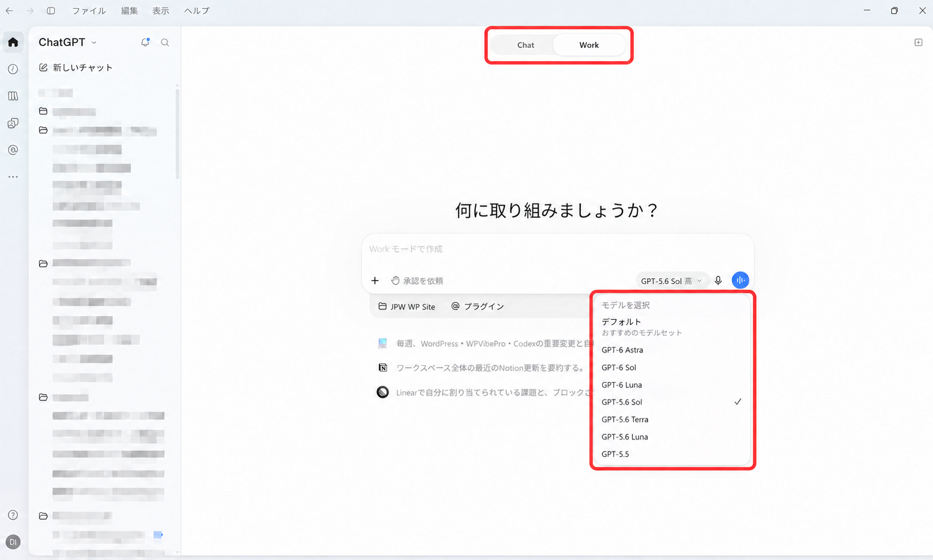The height and width of the screenshot is (560, 933).
Task: Focus the Work モードで作成 input field
Action: pos(558,249)
